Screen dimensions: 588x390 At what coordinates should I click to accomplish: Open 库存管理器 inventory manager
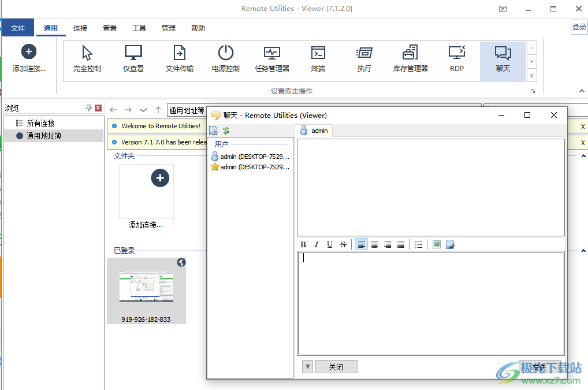pyautogui.click(x=410, y=59)
